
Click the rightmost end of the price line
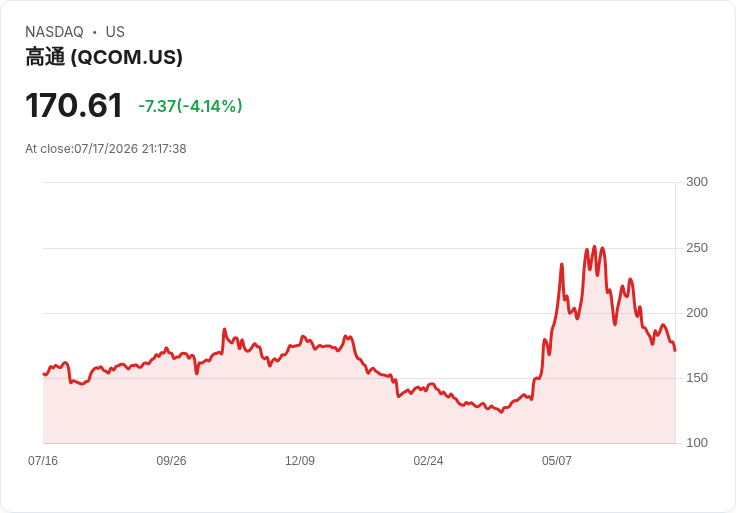675,350
